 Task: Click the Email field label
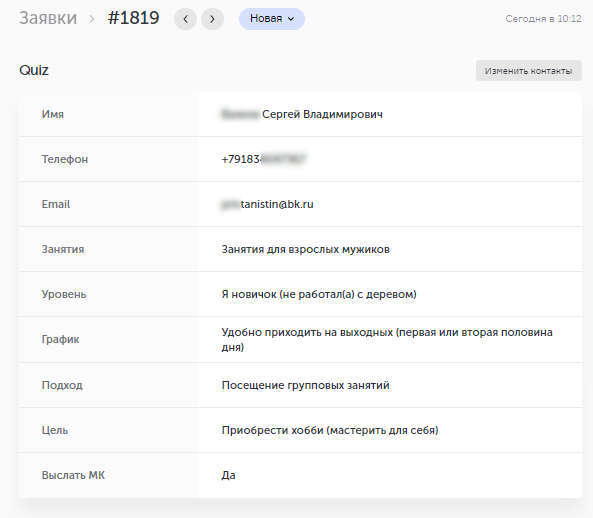56,204
